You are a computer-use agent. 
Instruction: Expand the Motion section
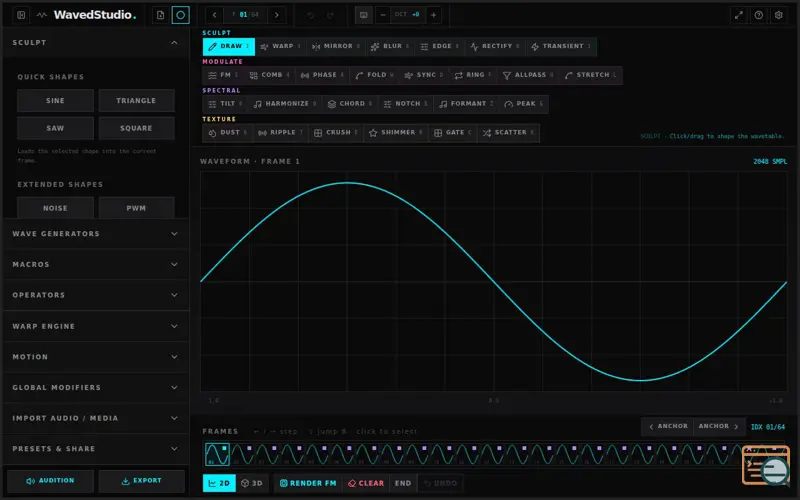pos(96,357)
